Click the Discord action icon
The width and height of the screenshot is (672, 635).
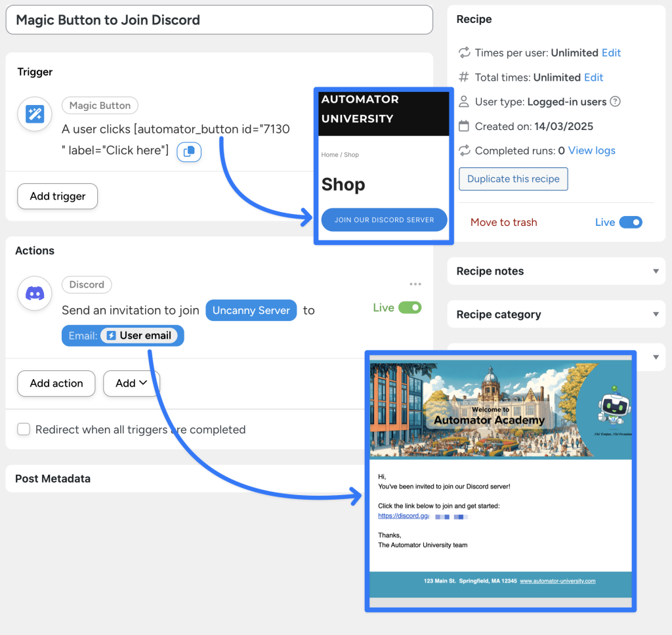[34, 294]
